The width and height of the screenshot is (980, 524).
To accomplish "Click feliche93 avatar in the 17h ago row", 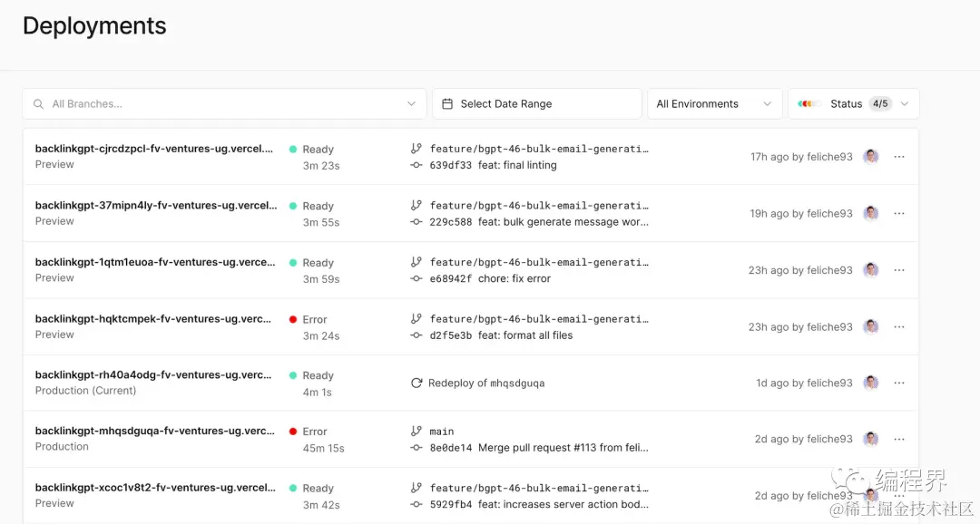I will pyautogui.click(x=870, y=157).
